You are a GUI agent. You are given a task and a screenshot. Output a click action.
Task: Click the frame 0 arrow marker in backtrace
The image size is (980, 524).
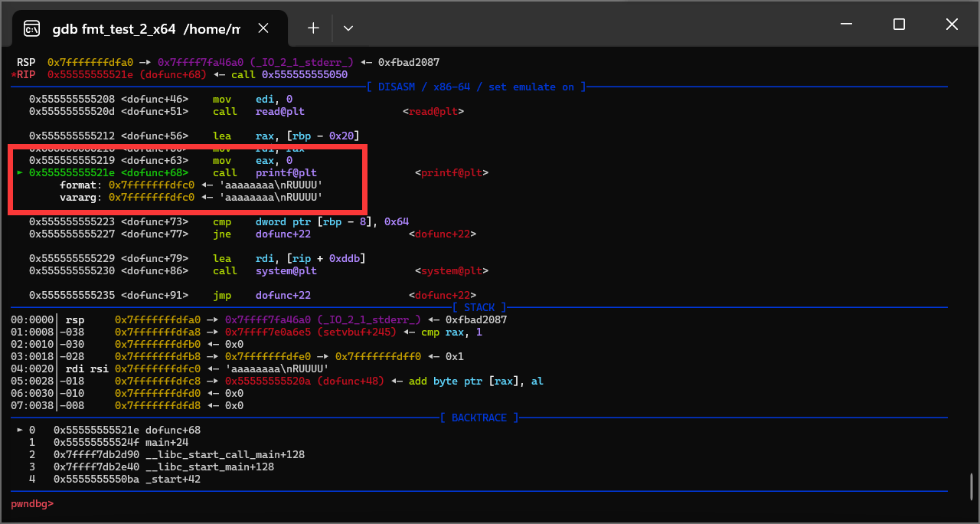20,431
